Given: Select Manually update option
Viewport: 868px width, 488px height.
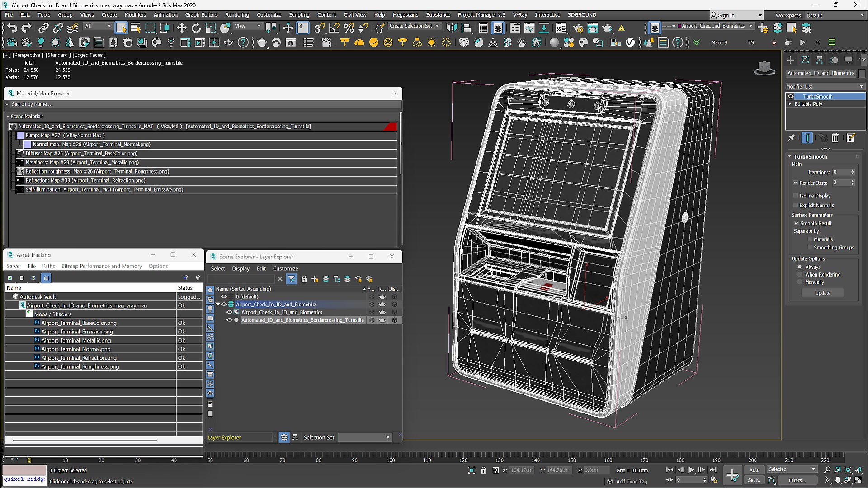Looking at the screenshot, I should [x=800, y=282].
